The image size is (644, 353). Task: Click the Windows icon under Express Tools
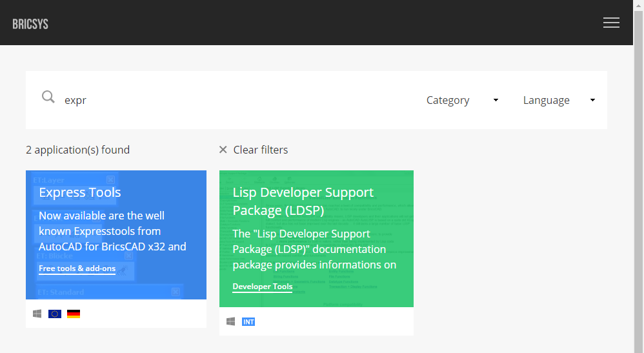click(37, 314)
